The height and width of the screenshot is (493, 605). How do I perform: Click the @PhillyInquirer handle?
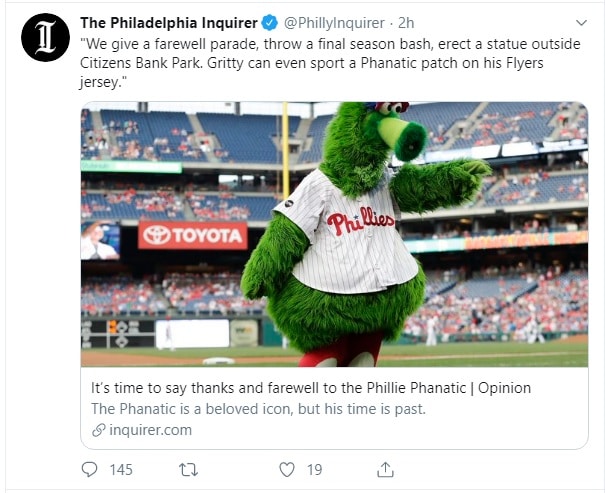(x=334, y=22)
